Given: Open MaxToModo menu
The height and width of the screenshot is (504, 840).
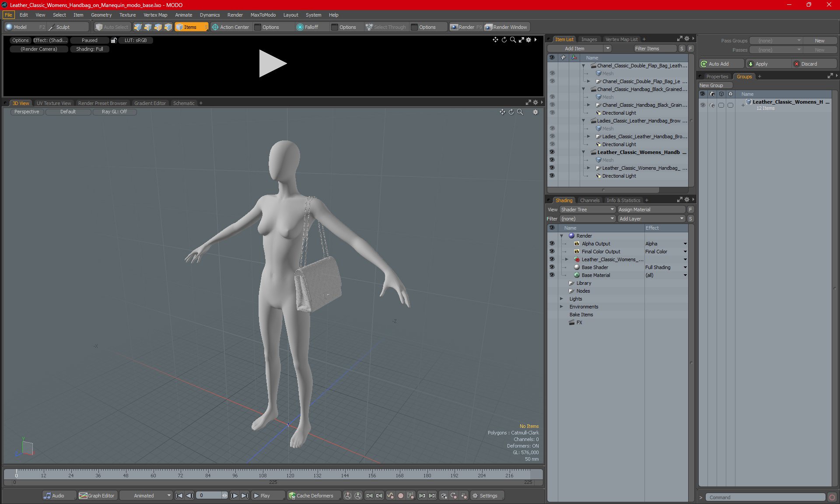Looking at the screenshot, I should (263, 15).
